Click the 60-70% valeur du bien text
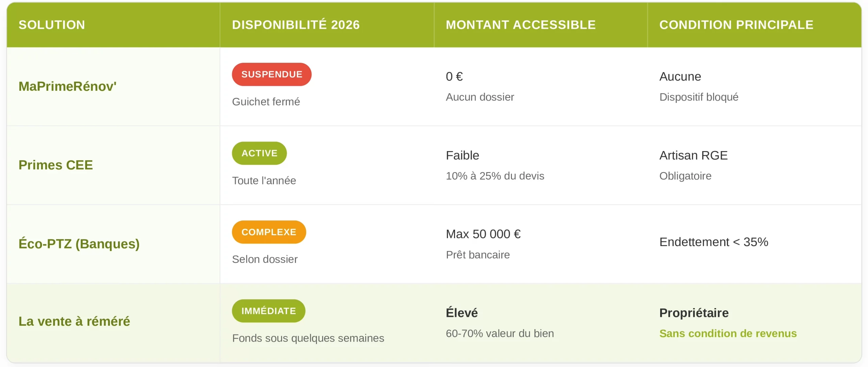Screen dimensions: 868x367 (x=499, y=333)
